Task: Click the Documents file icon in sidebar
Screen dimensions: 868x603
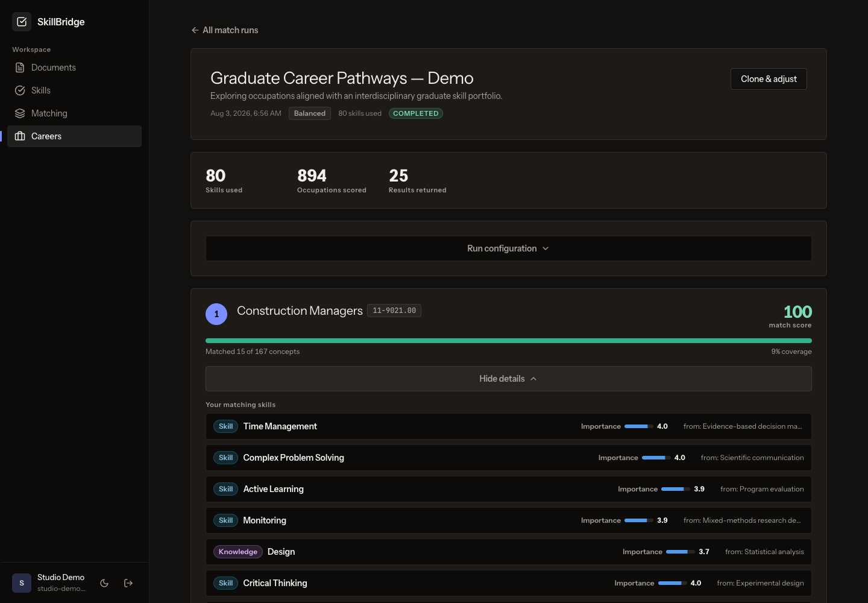Action: click(x=20, y=68)
